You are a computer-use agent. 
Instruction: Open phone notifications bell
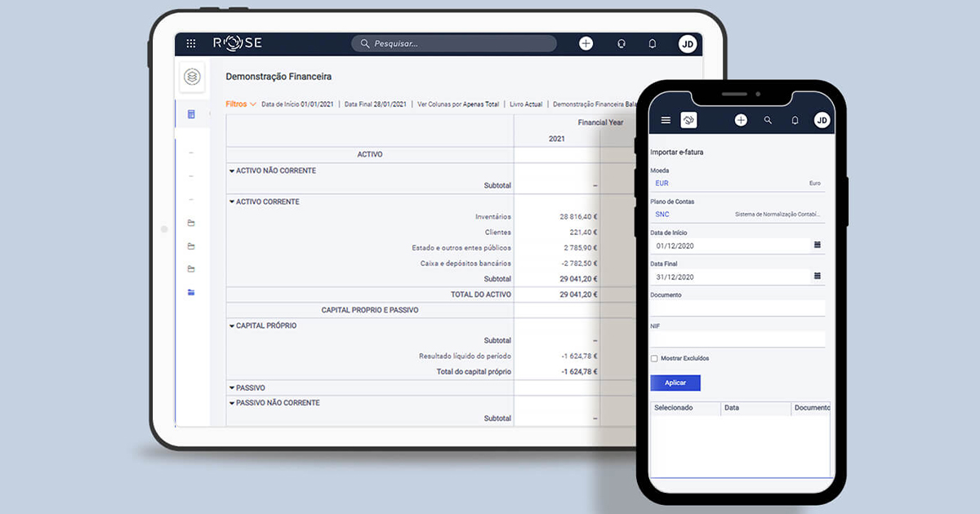[795, 120]
